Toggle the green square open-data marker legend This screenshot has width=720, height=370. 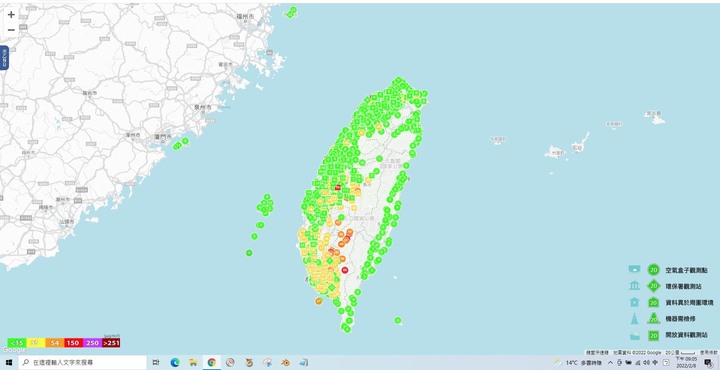[x=654, y=336]
